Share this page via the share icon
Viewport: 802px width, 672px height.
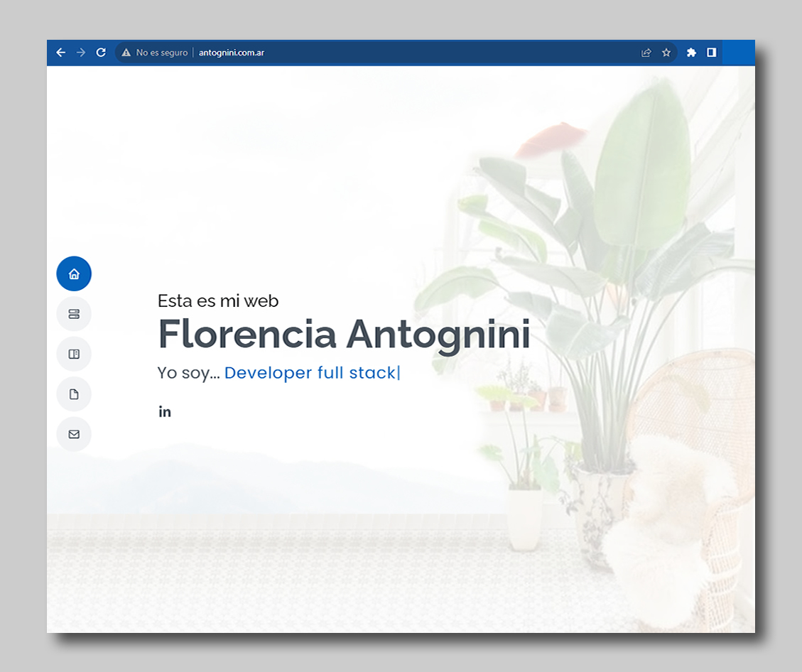[x=646, y=53]
